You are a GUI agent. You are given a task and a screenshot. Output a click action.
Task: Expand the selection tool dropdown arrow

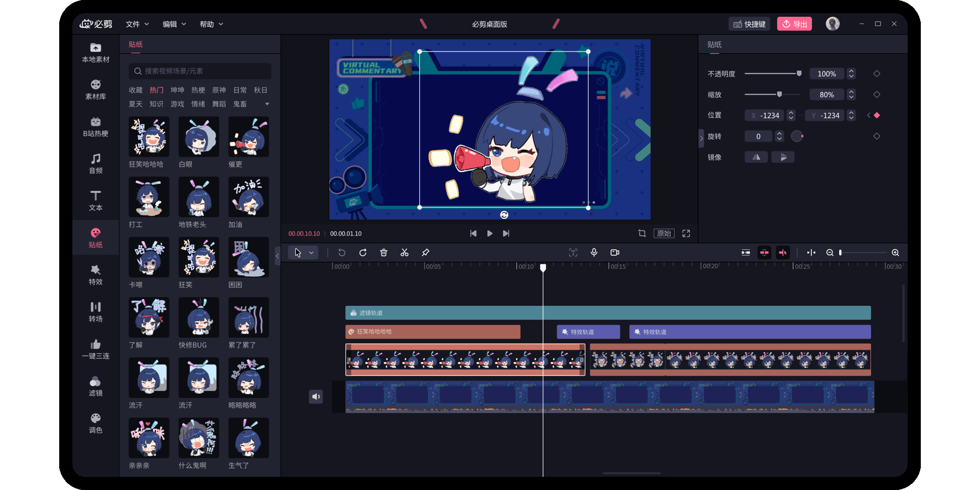click(311, 253)
